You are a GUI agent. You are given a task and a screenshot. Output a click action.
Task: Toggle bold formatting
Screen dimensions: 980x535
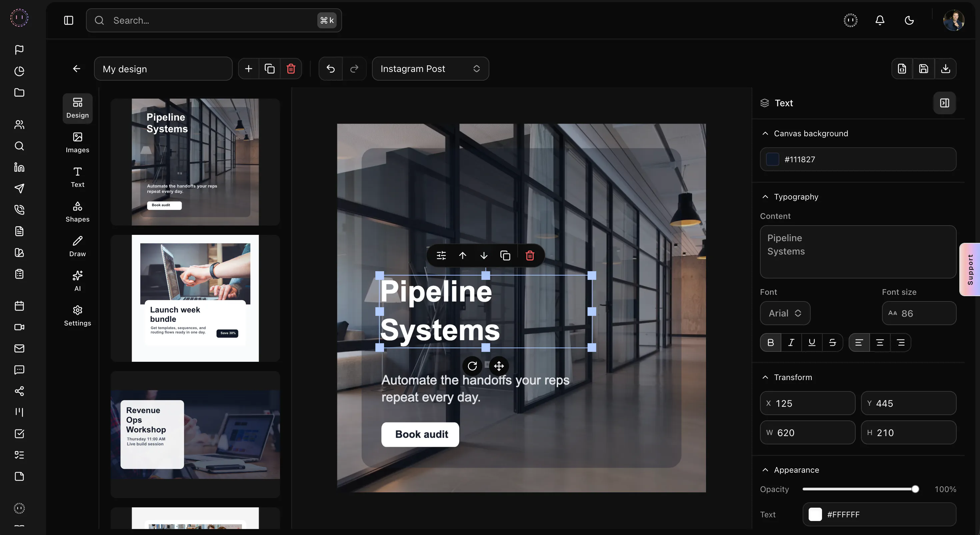pos(771,342)
